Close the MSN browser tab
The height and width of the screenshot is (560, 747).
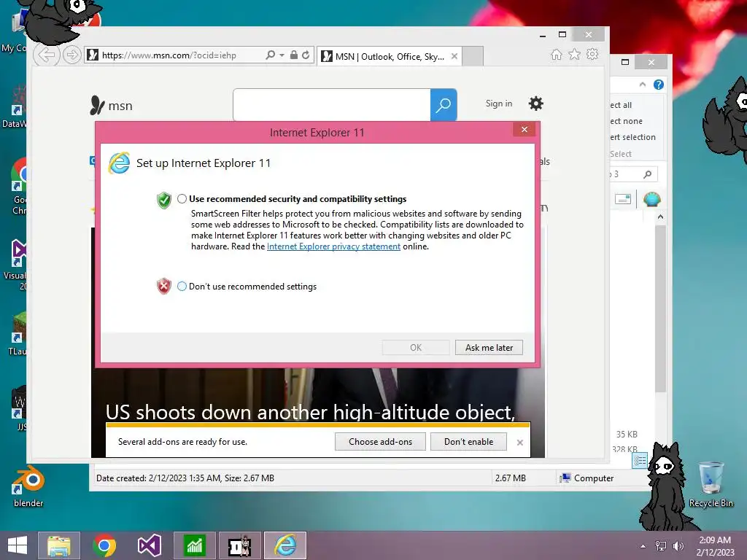coord(454,56)
